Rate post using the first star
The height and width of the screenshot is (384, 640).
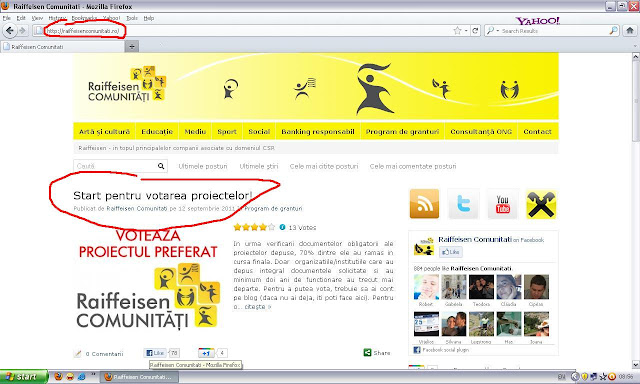point(237,227)
